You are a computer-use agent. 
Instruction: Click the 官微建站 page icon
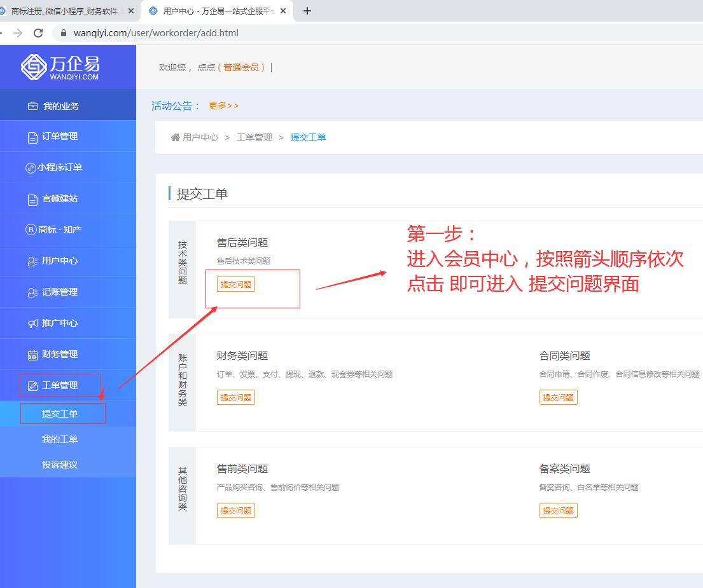click(x=32, y=200)
